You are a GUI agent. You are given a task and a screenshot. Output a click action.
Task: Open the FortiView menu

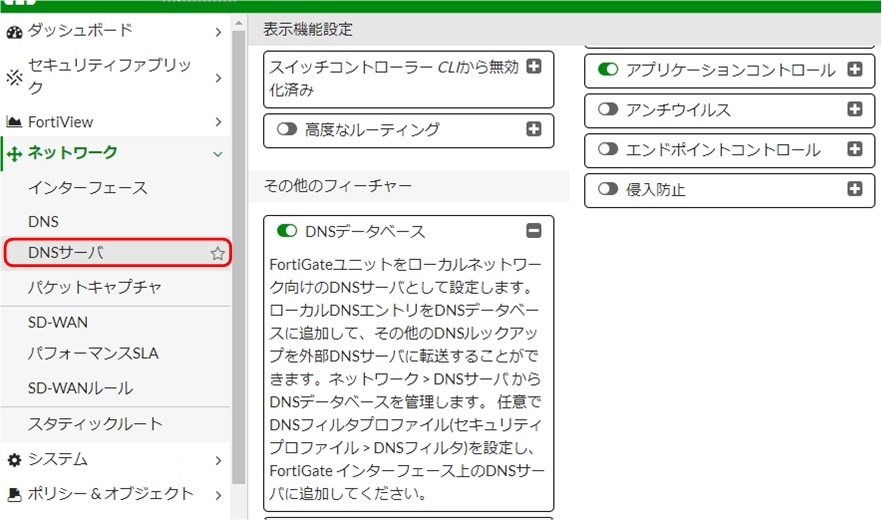115,122
